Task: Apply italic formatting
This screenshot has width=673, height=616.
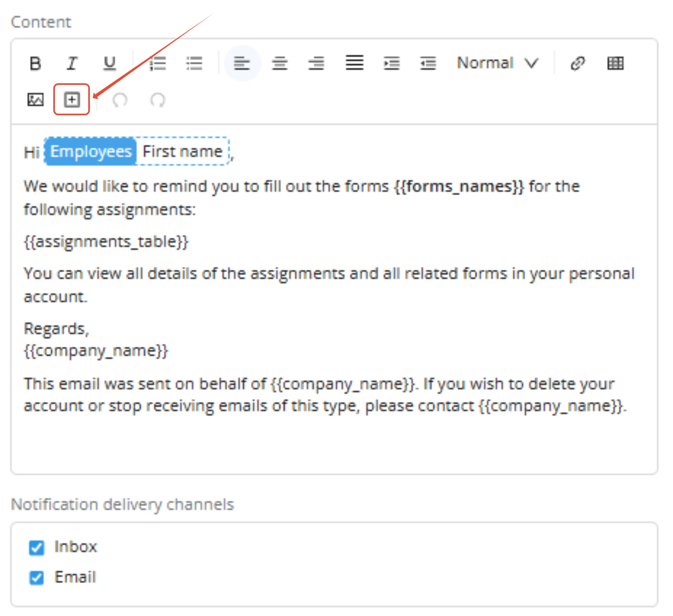Action: (72, 63)
